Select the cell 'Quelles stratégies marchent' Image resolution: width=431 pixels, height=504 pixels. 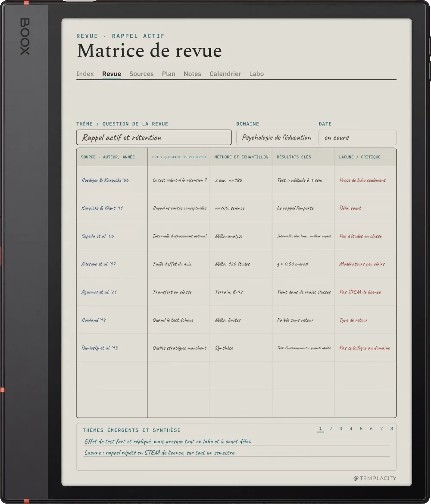pos(179,348)
